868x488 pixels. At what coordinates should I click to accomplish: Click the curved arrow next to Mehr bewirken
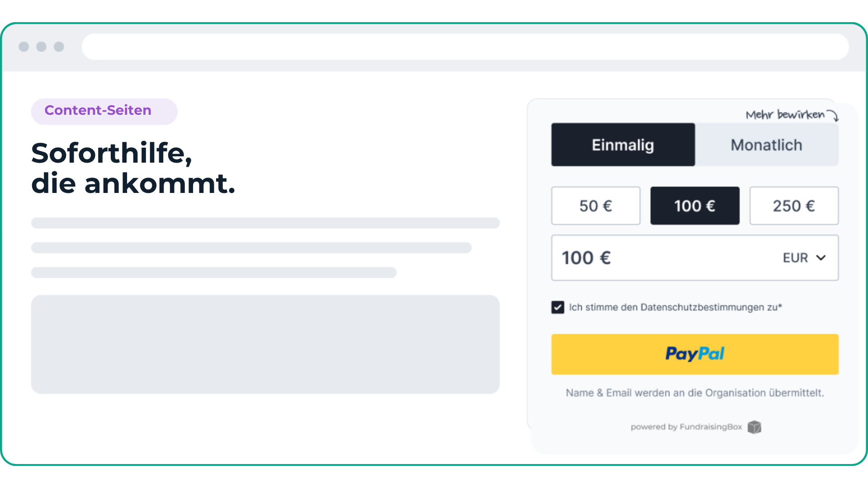833,116
